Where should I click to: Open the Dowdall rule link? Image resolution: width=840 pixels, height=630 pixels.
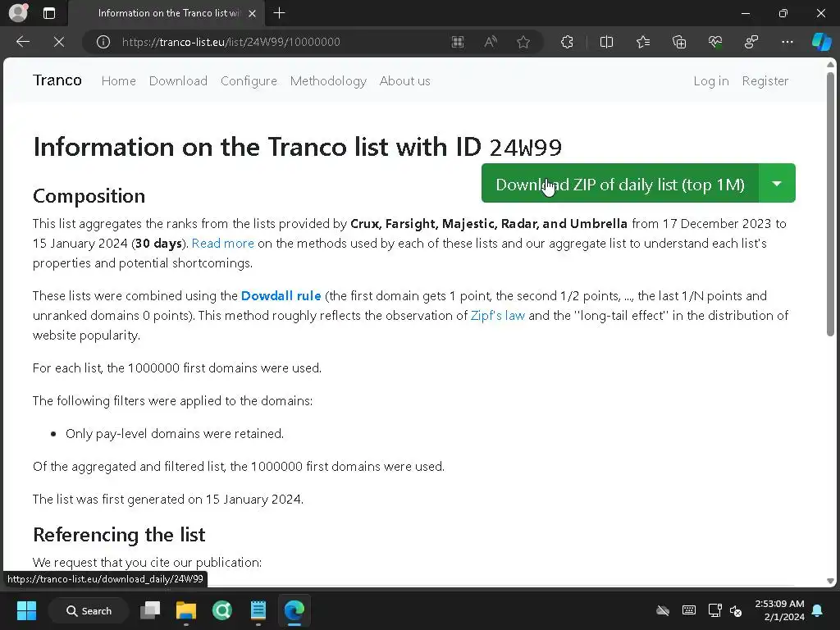281,295
